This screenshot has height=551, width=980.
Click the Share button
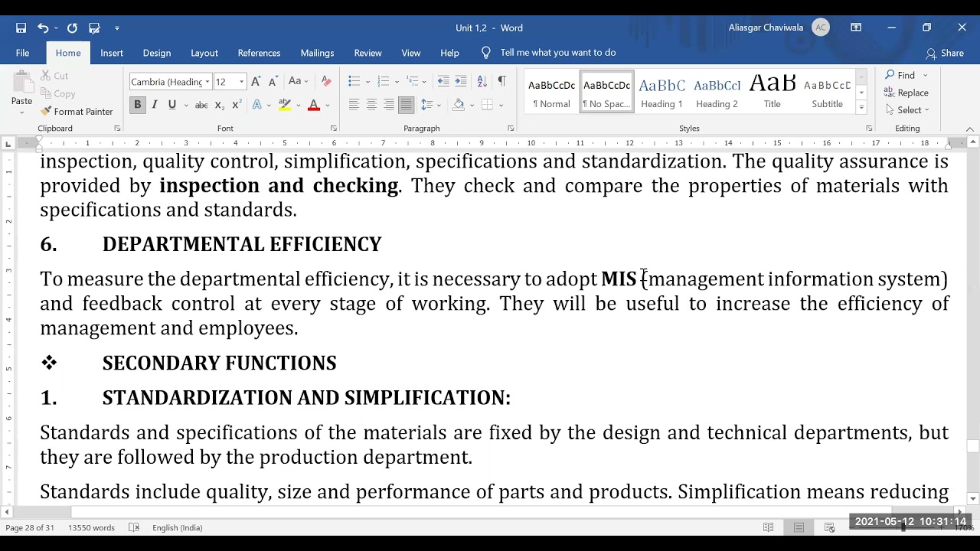pos(944,53)
